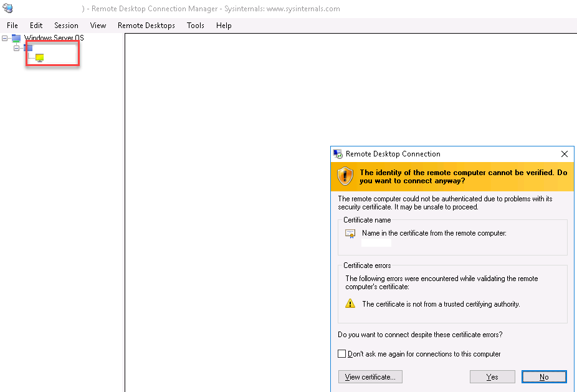Click the Remote Desktop Connection dialog title icon
The width and height of the screenshot is (577, 392).
tap(338, 154)
